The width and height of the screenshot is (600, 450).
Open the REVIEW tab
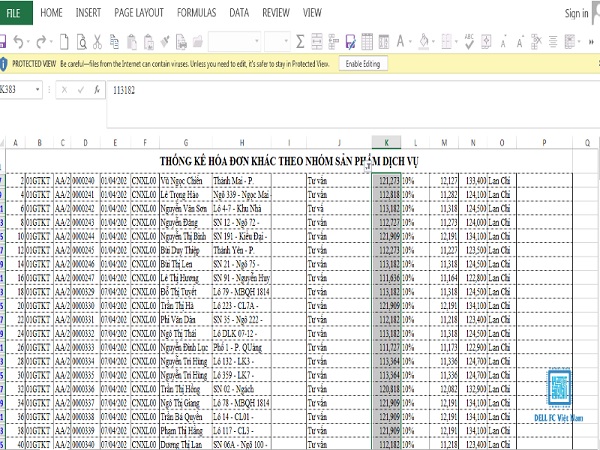click(276, 13)
